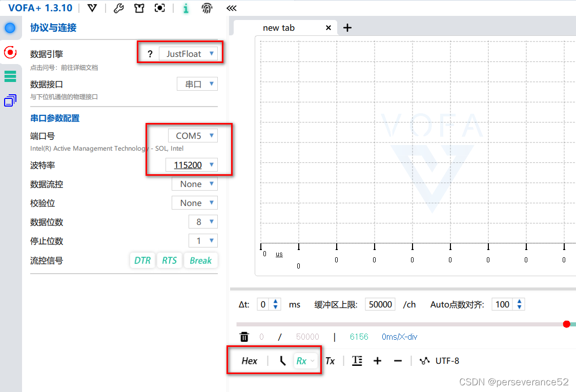The height and width of the screenshot is (392, 576).
Task: Click the Break signal button
Action: click(201, 260)
